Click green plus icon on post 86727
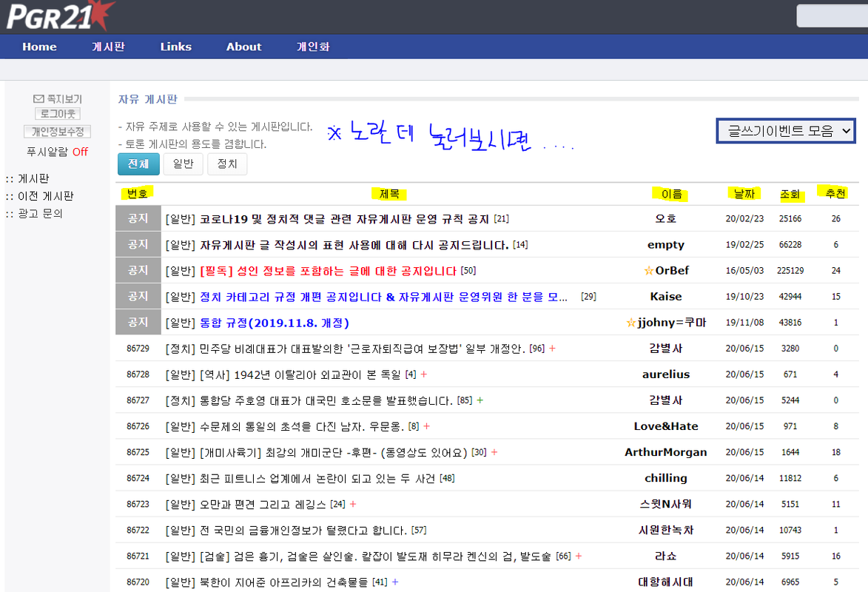 480,400
